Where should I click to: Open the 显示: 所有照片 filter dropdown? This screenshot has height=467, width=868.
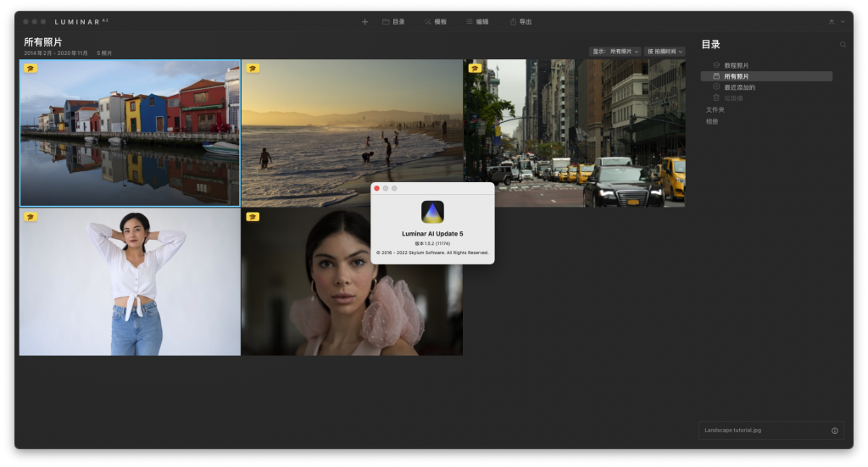tap(615, 52)
